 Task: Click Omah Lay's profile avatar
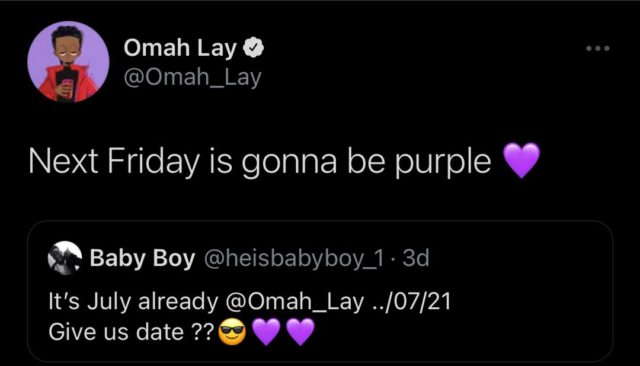(68, 62)
